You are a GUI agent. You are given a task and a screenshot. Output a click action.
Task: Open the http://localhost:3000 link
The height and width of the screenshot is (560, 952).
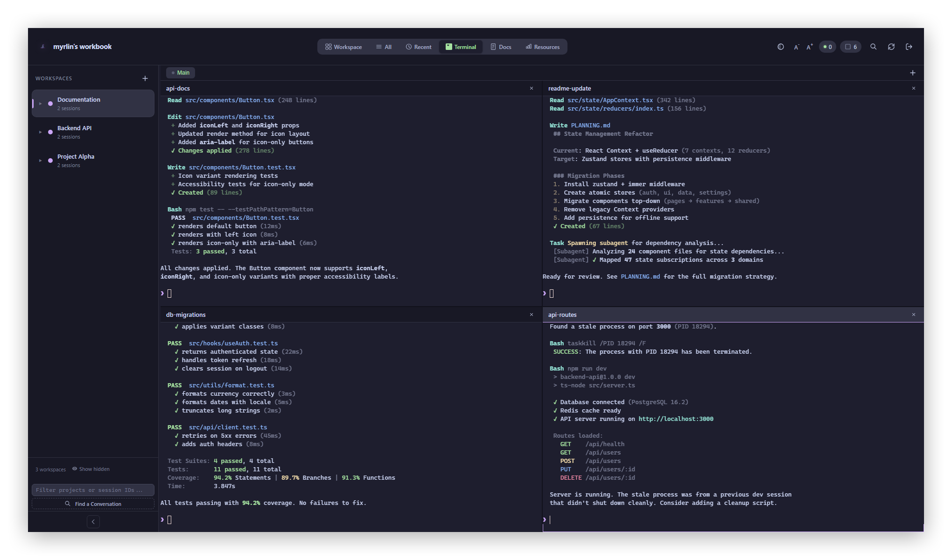coord(676,419)
